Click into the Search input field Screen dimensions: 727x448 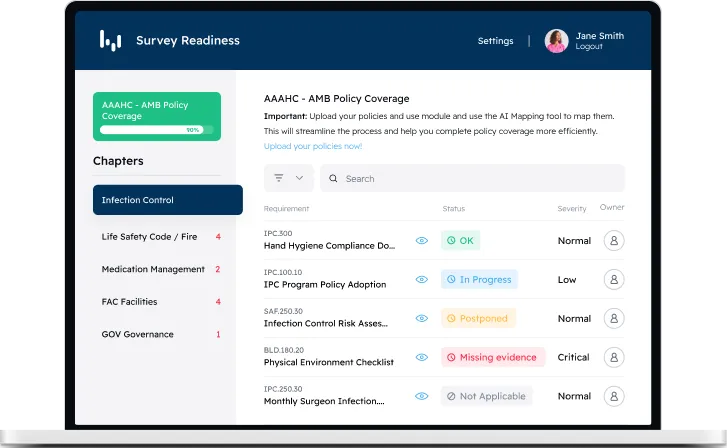pos(480,179)
